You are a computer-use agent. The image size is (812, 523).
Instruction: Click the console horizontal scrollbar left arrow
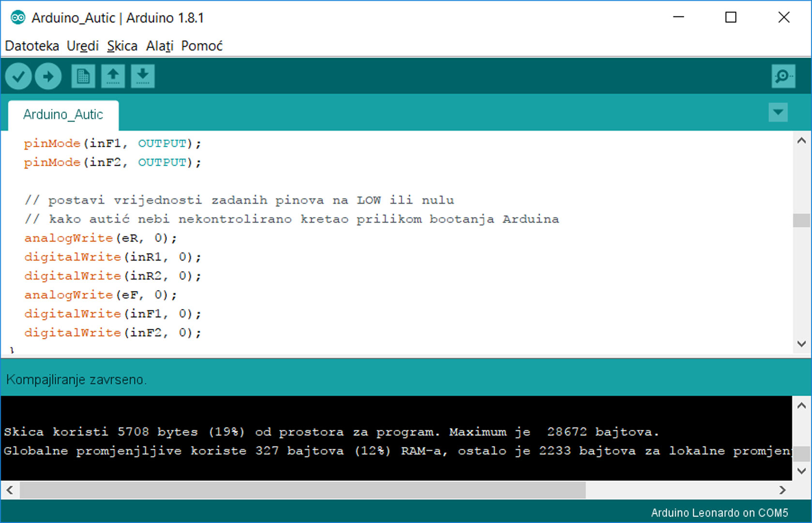pos(10,490)
